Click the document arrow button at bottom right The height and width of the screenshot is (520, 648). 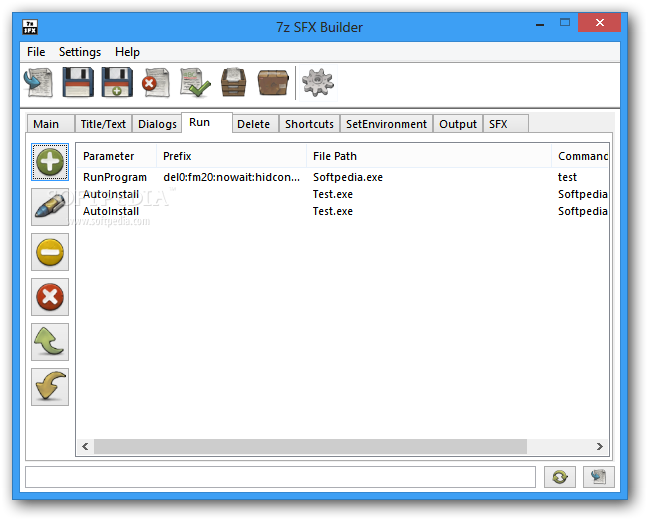598,477
